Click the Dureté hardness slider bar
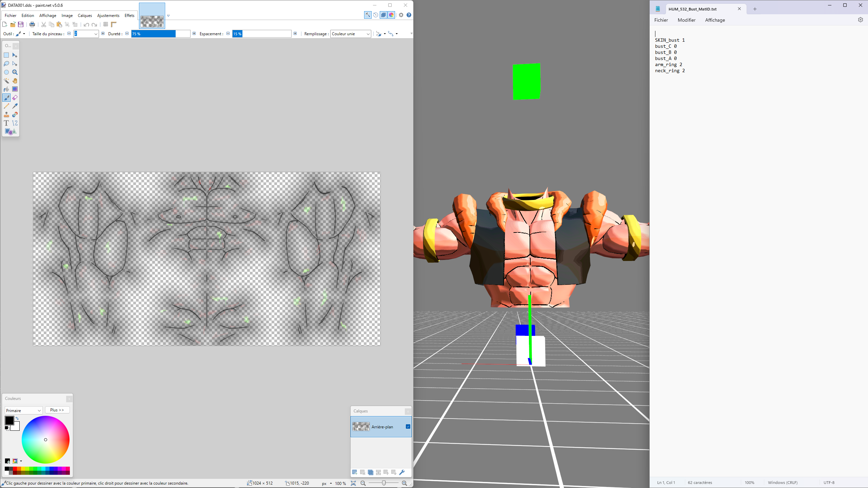Viewport: 868px width, 488px height. click(161, 34)
